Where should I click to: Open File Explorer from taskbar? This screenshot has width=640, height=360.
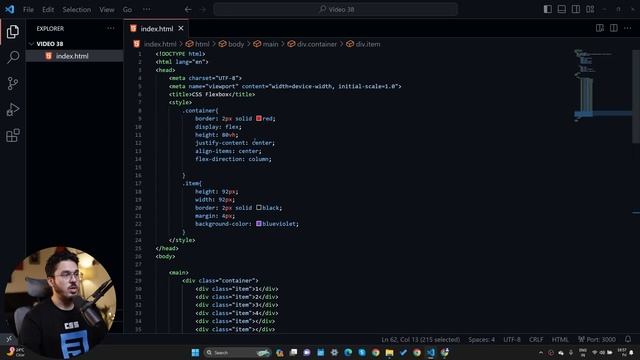coord(389,352)
